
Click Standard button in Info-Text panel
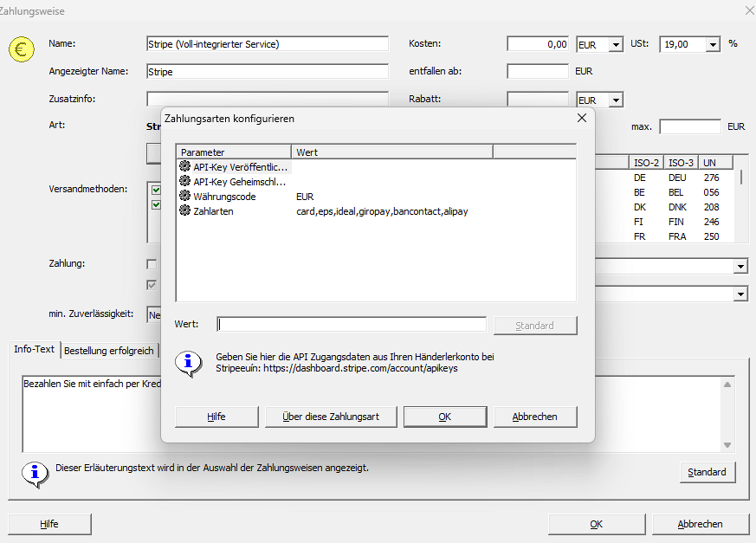[x=708, y=472]
